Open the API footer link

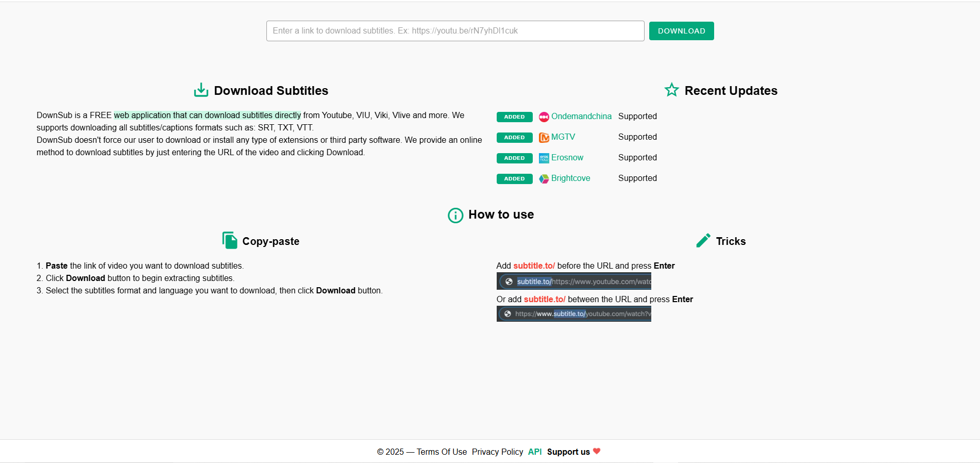click(535, 452)
